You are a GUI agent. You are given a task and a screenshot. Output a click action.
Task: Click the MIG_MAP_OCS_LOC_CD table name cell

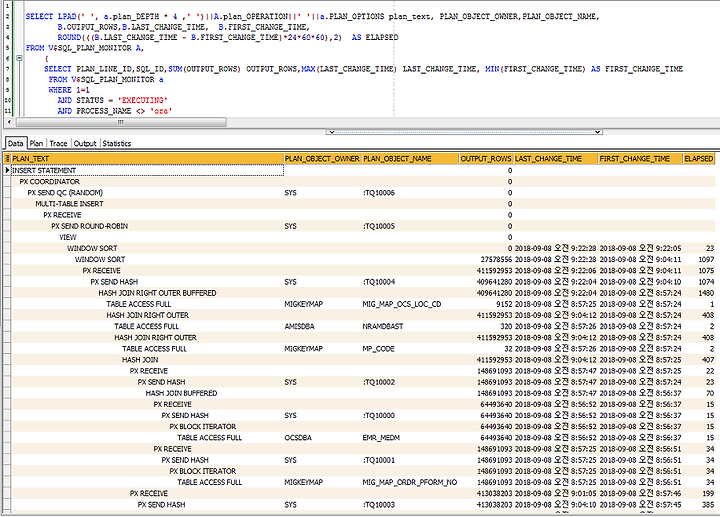click(x=411, y=304)
